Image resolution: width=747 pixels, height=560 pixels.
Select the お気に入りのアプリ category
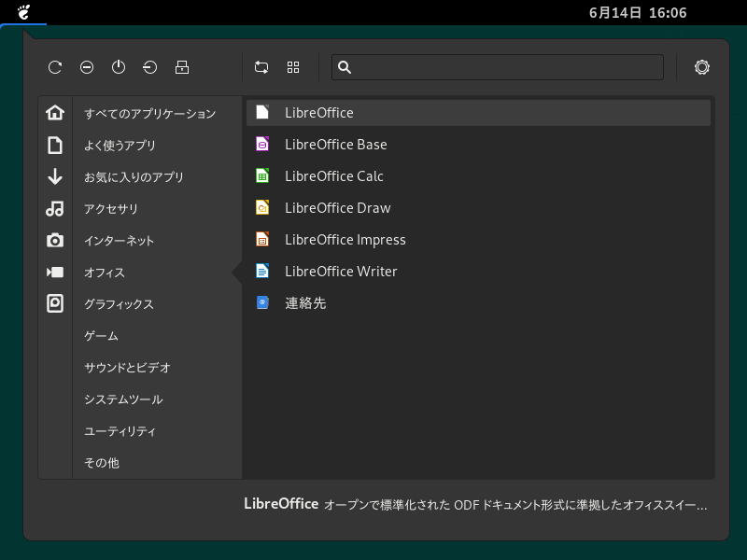point(134,177)
